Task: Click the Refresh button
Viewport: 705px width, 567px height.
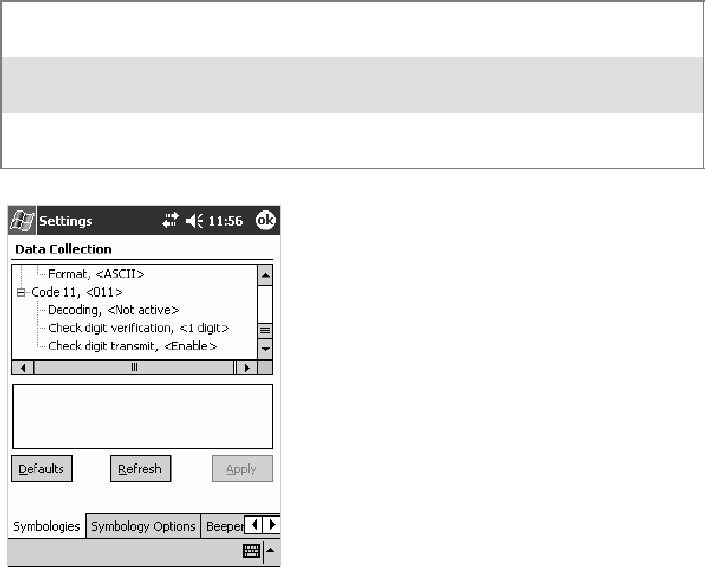Action: click(x=141, y=469)
